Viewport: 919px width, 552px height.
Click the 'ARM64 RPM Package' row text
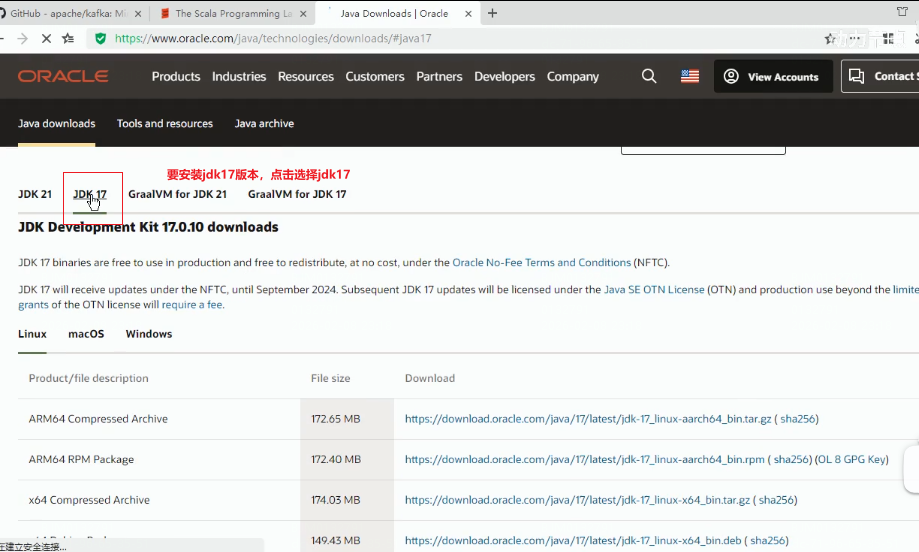click(x=81, y=459)
